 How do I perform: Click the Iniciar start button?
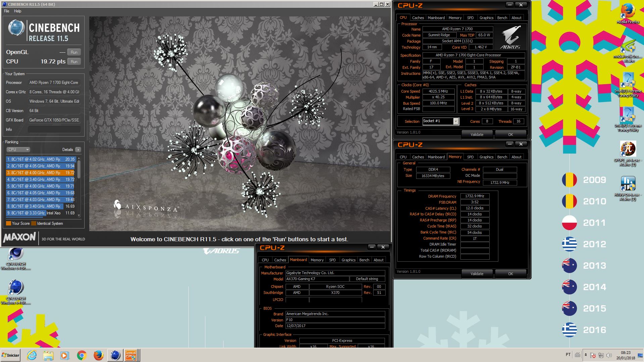pyautogui.click(x=11, y=355)
